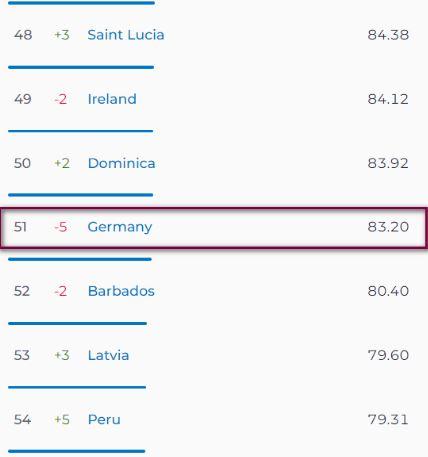Click Latvia's score 79.60

pos(388,355)
